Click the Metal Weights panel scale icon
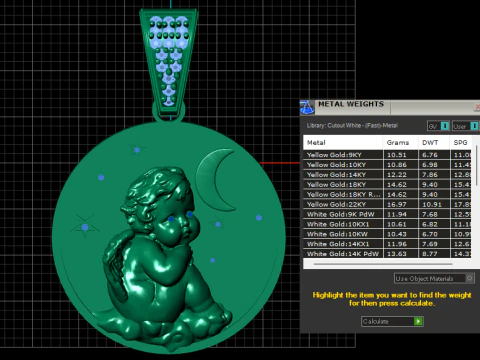The width and height of the screenshot is (480, 360). pos(307,107)
